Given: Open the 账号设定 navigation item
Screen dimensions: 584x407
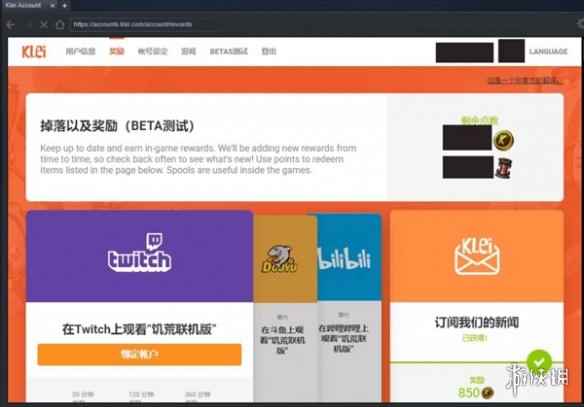Looking at the screenshot, I should pos(153,51).
